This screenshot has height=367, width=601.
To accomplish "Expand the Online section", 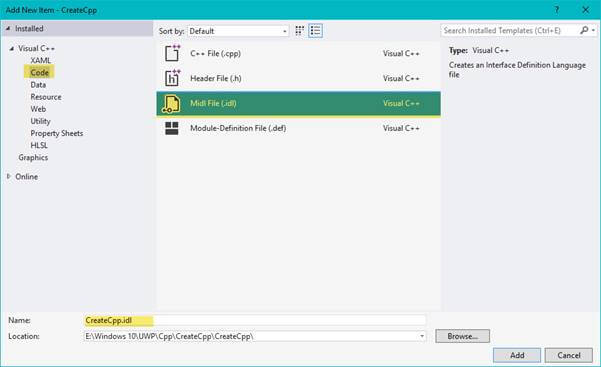I will [8, 176].
